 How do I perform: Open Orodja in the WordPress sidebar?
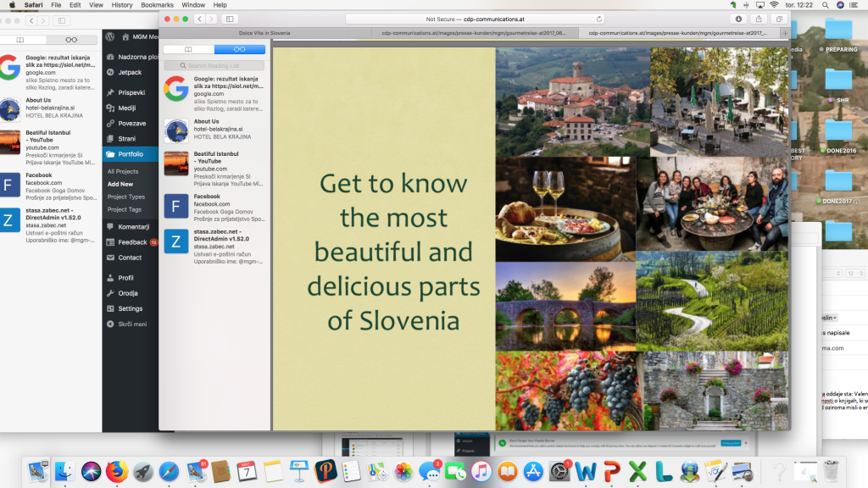tap(128, 293)
